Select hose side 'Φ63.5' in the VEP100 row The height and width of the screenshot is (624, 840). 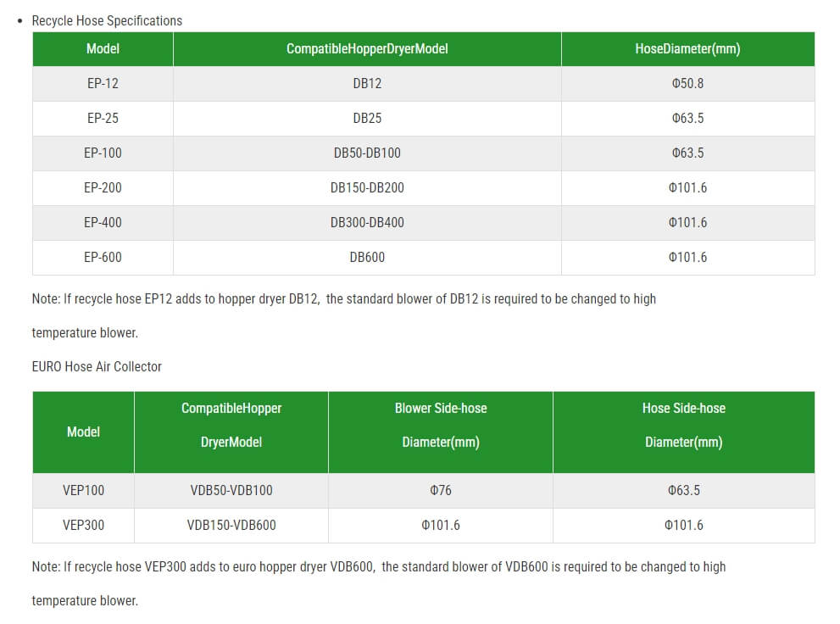683,491
